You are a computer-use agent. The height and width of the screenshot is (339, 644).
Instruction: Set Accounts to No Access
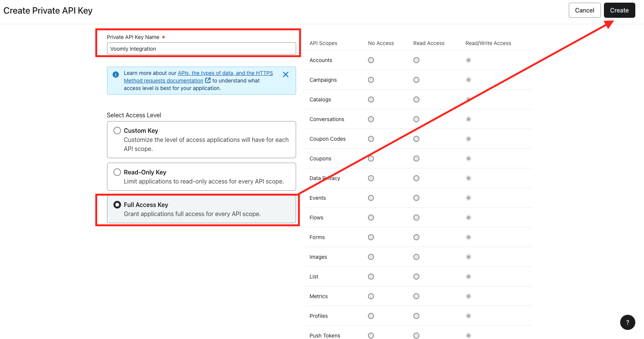click(x=371, y=60)
